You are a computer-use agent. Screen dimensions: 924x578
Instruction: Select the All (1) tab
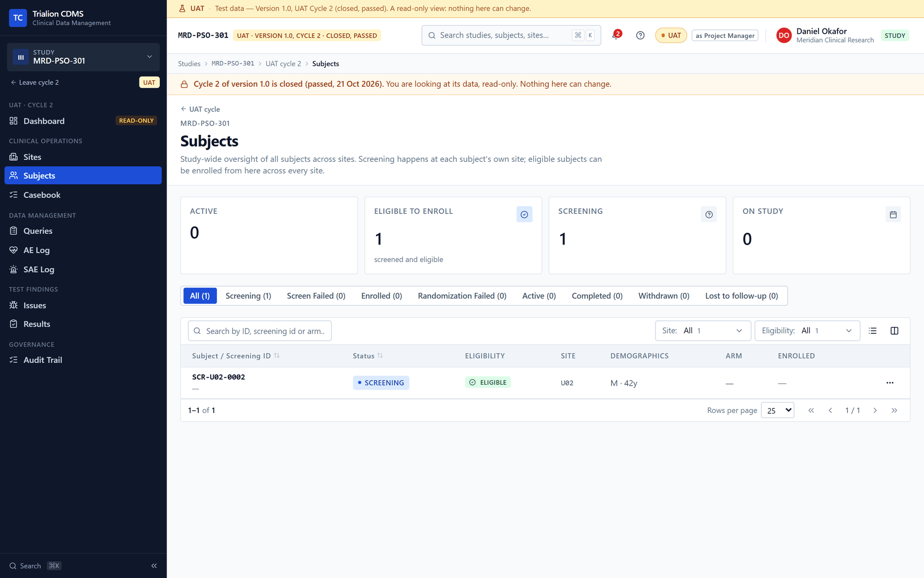[200, 296]
